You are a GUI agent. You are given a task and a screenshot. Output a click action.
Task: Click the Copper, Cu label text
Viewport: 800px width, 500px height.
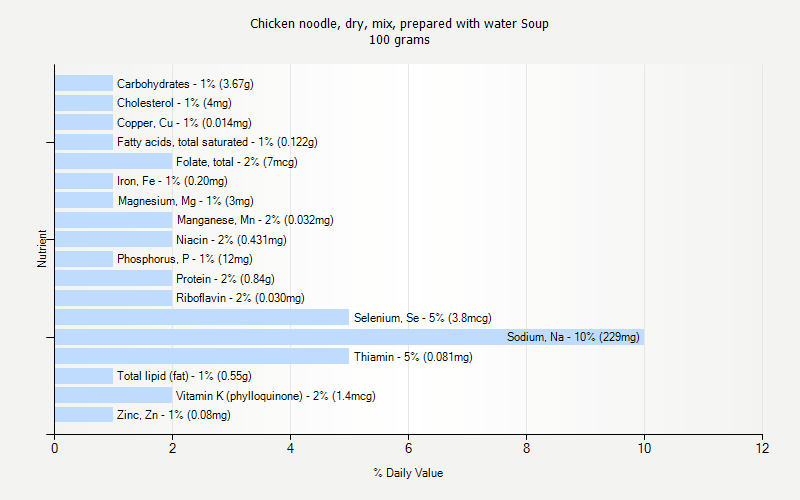point(183,123)
